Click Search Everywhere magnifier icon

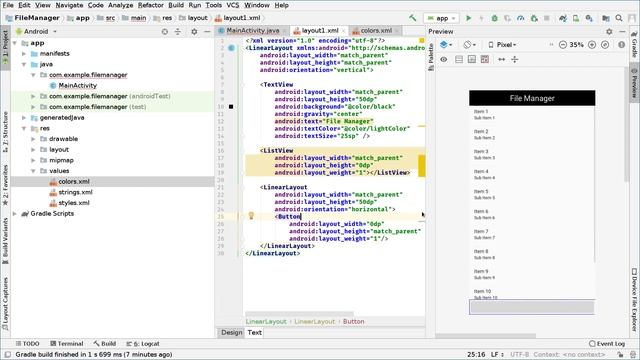[x=619, y=18]
